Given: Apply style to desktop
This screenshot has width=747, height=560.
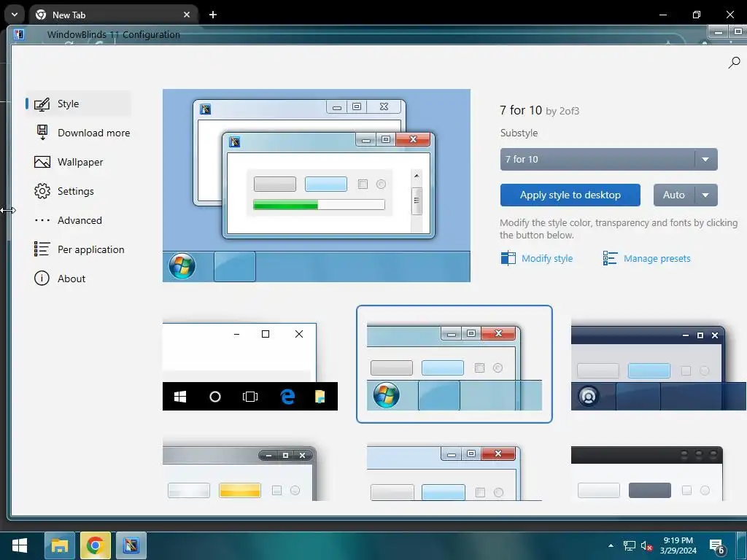Looking at the screenshot, I should pyautogui.click(x=570, y=195).
